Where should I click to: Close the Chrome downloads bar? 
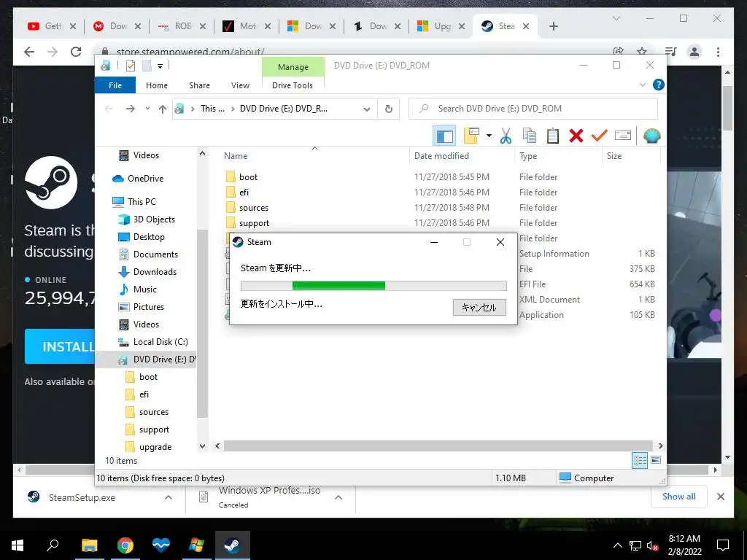point(720,497)
